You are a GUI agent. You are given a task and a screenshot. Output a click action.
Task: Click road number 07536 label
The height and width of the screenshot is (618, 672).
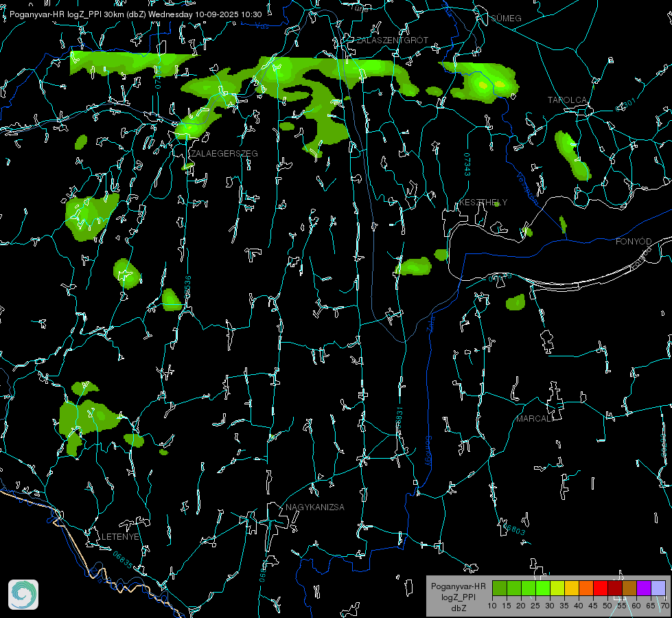187,287
